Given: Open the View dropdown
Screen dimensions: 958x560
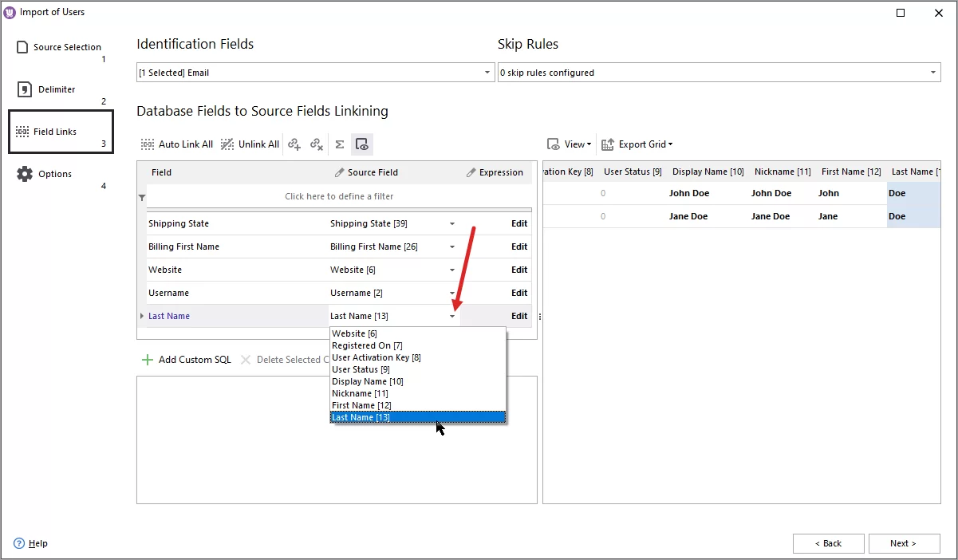Looking at the screenshot, I should [x=569, y=144].
